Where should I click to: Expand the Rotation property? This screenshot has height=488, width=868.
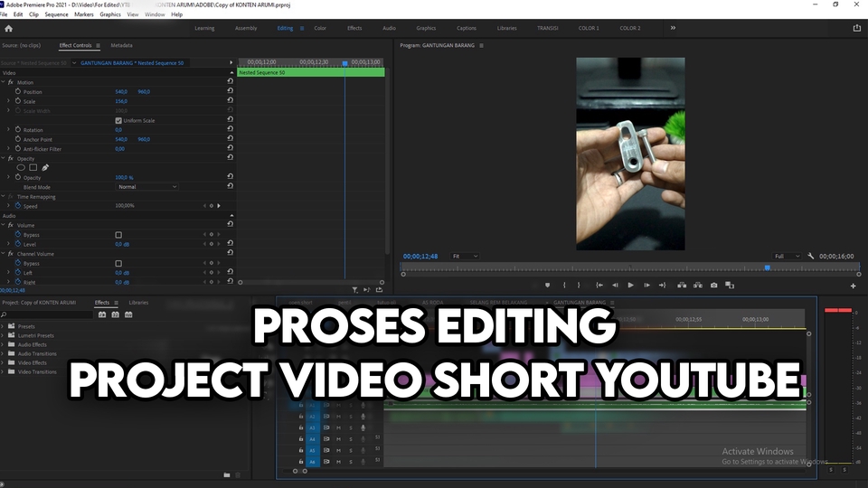pos(8,129)
